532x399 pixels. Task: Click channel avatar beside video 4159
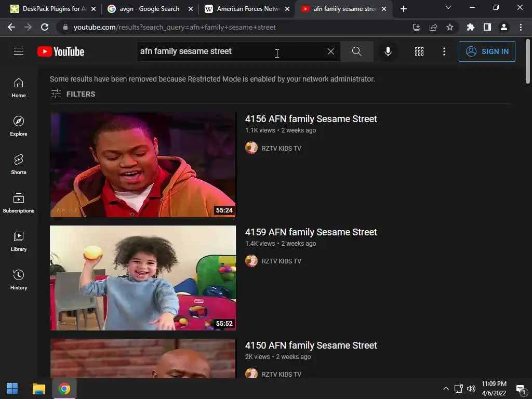coord(251,261)
